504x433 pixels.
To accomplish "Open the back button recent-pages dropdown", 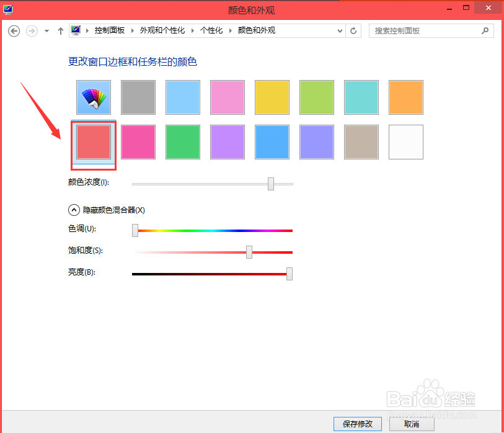I will click(x=46, y=30).
